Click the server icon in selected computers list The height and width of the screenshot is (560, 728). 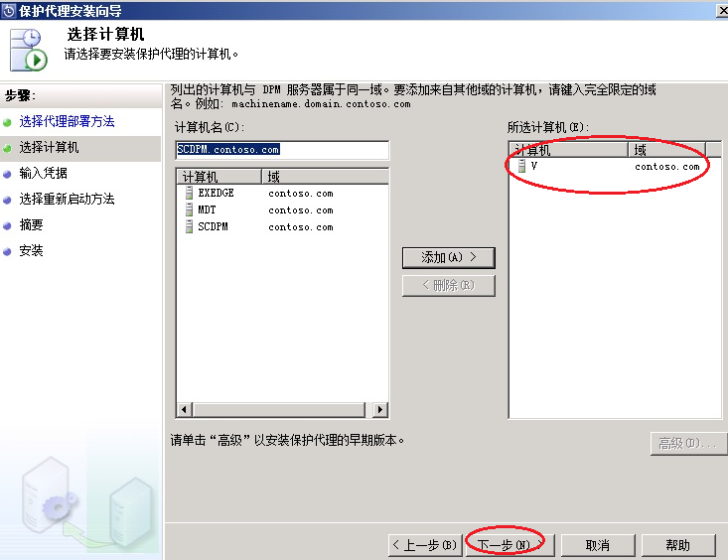pyautogui.click(x=521, y=166)
